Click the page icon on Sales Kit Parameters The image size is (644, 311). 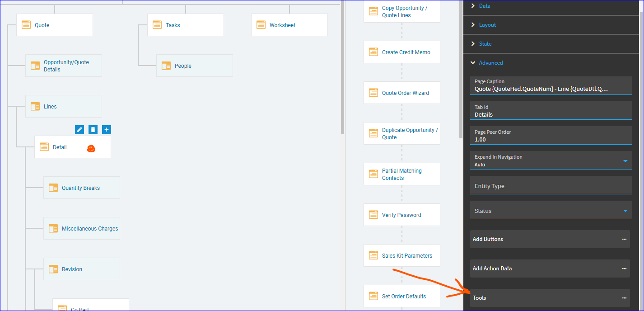pyautogui.click(x=373, y=255)
